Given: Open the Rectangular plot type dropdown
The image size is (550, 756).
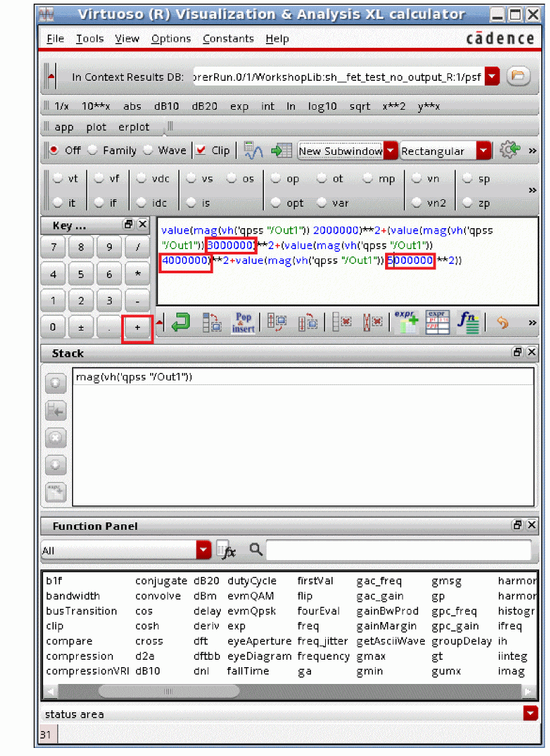Looking at the screenshot, I should (x=484, y=151).
